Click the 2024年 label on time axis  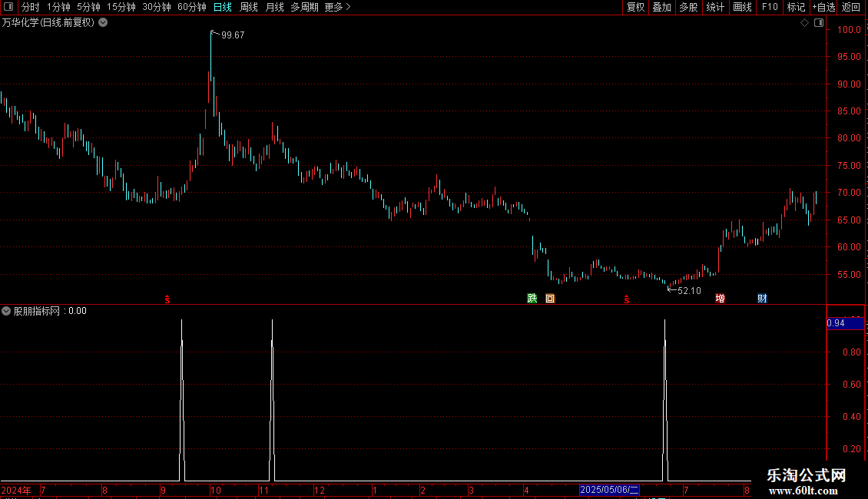(x=16, y=490)
